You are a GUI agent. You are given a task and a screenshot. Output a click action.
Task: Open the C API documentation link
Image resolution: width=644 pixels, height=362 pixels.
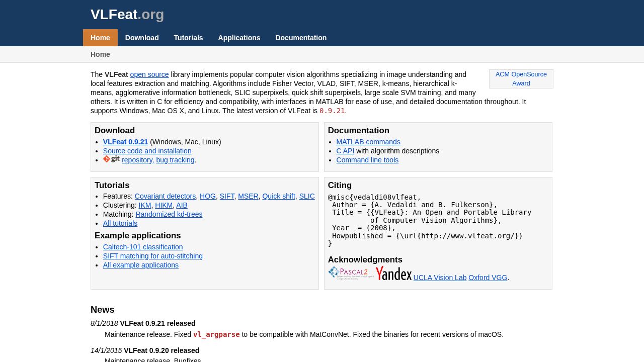[345, 151]
